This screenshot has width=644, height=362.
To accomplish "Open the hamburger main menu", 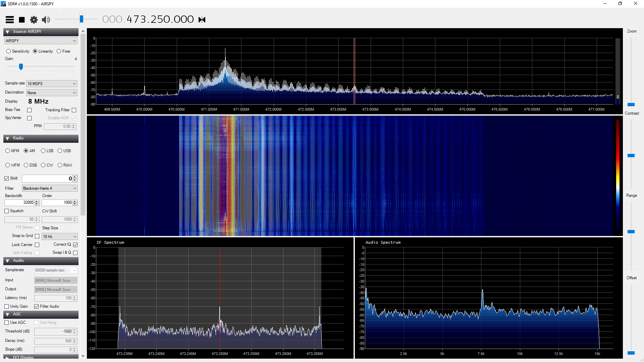I will coord(10,20).
